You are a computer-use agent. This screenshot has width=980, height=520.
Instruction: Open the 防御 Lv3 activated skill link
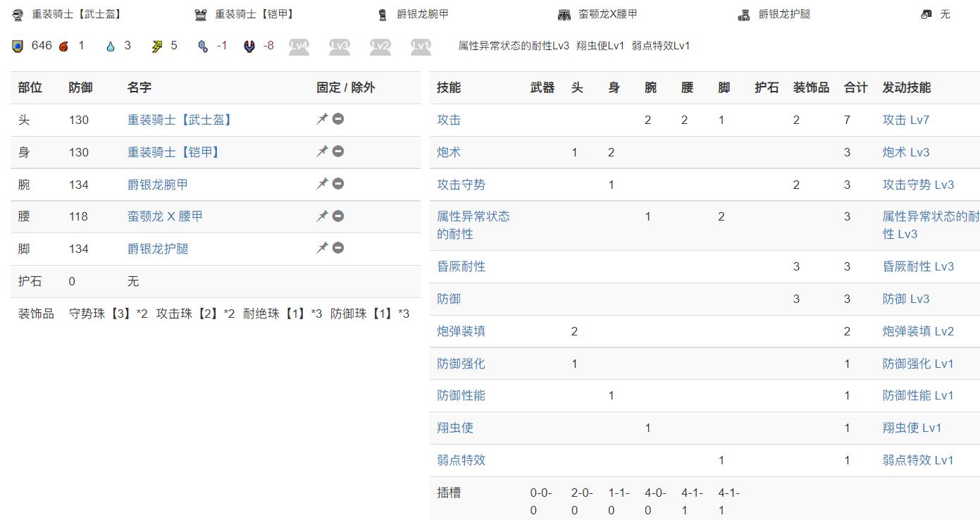click(906, 299)
